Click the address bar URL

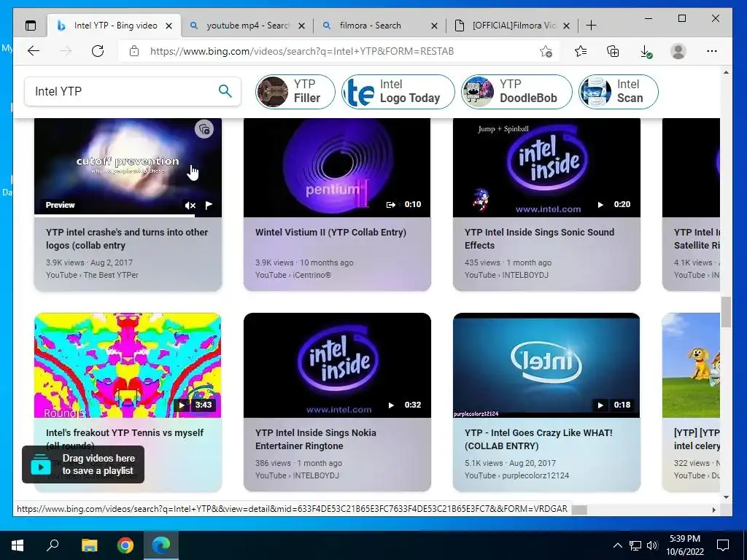pyautogui.click(x=301, y=51)
